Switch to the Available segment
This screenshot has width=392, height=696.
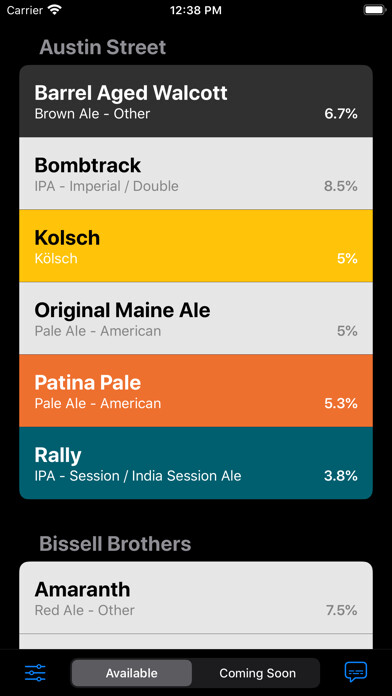click(131, 673)
